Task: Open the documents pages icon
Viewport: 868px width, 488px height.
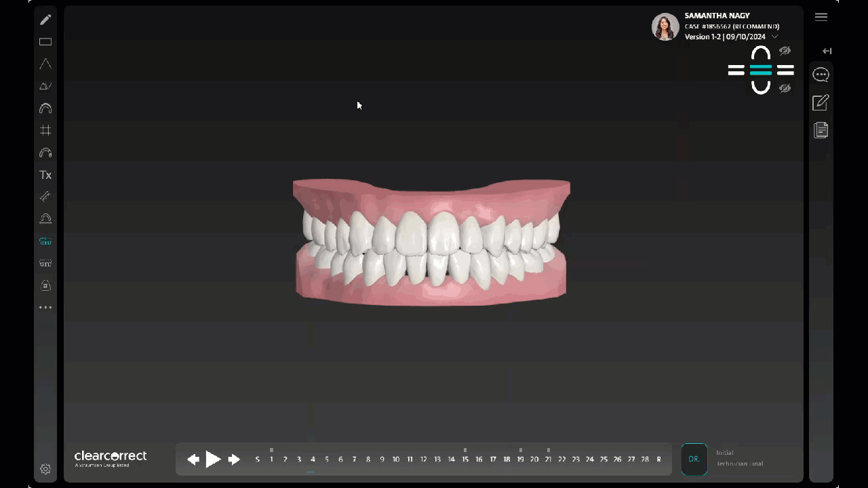Action: point(821,130)
